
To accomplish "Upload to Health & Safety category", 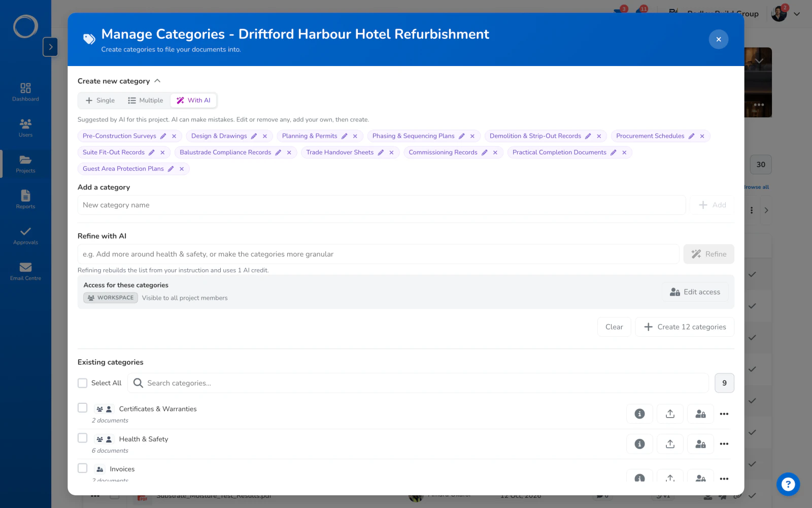I will point(670,444).
